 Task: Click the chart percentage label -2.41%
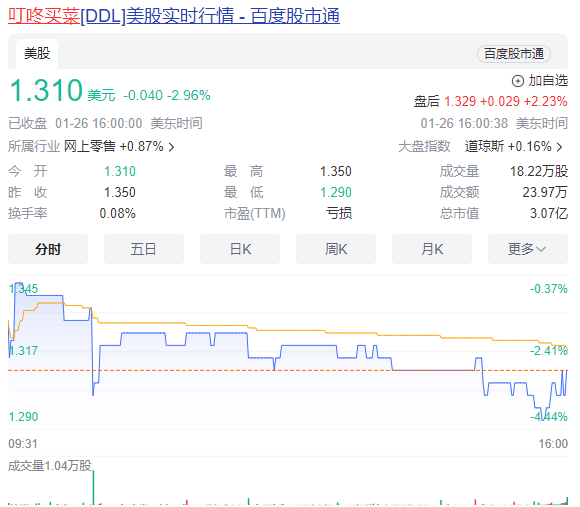549,351
